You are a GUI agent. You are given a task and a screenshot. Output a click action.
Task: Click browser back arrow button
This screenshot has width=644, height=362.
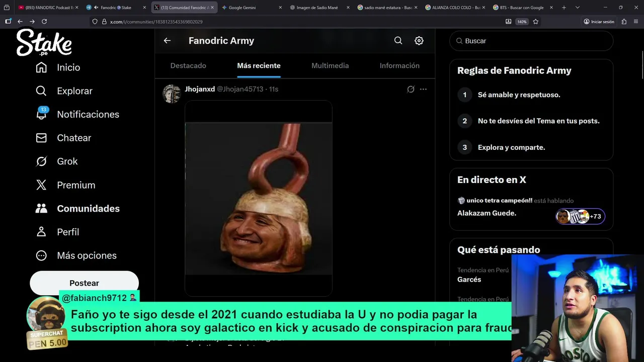[x=20, y=22]
